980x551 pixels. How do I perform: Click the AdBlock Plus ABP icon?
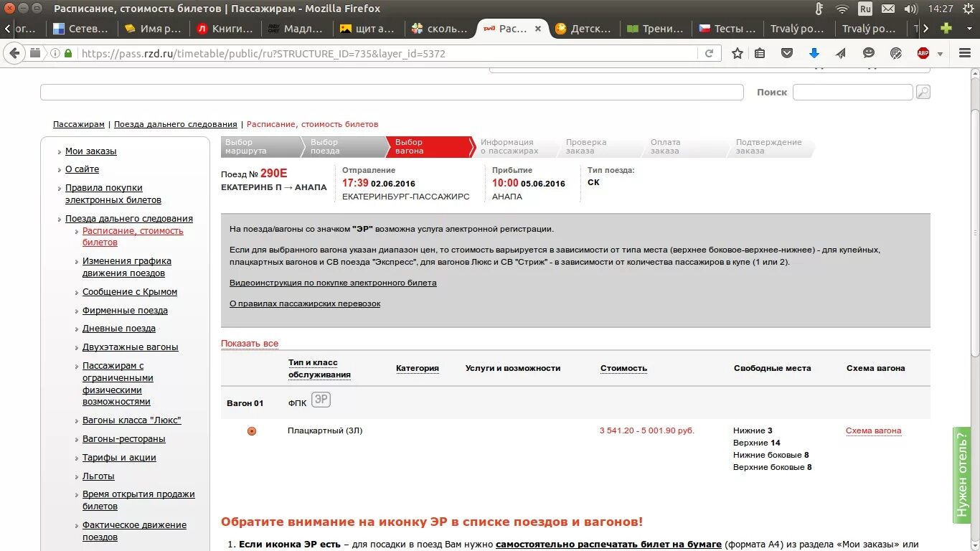923,53
